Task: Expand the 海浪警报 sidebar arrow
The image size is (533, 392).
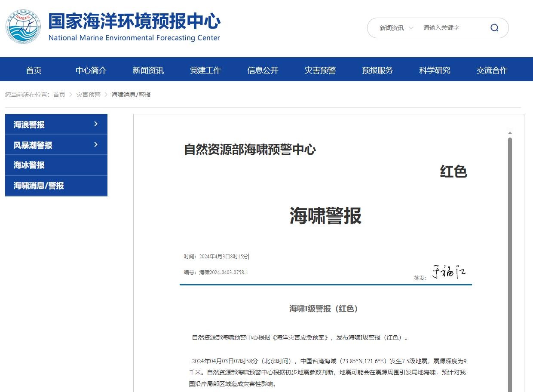Action: point(95,124)
